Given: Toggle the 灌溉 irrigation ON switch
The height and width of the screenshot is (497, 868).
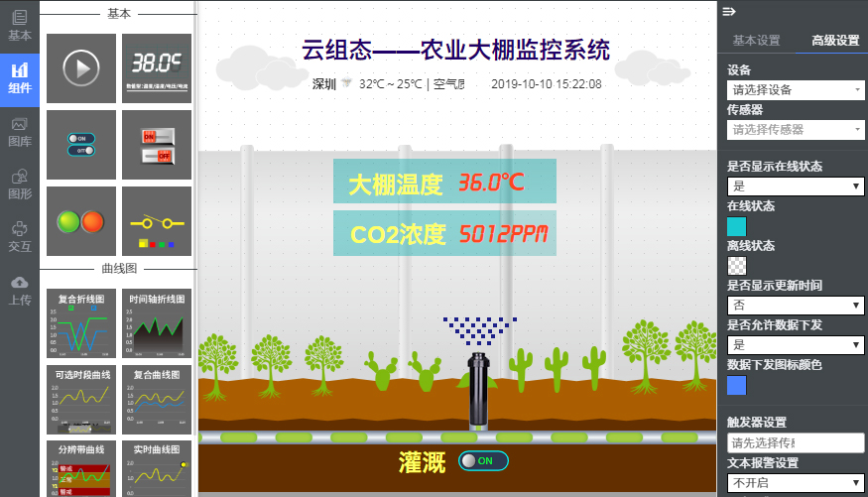Looking at the screenshot, I should point(483,460).
